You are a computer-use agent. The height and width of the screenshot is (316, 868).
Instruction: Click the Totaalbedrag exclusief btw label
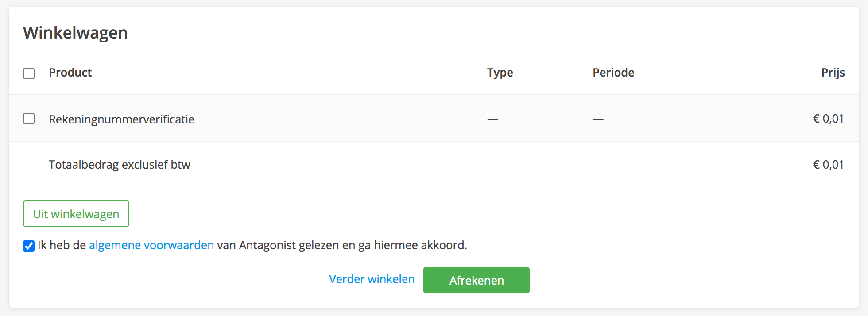tap(120, 164)
